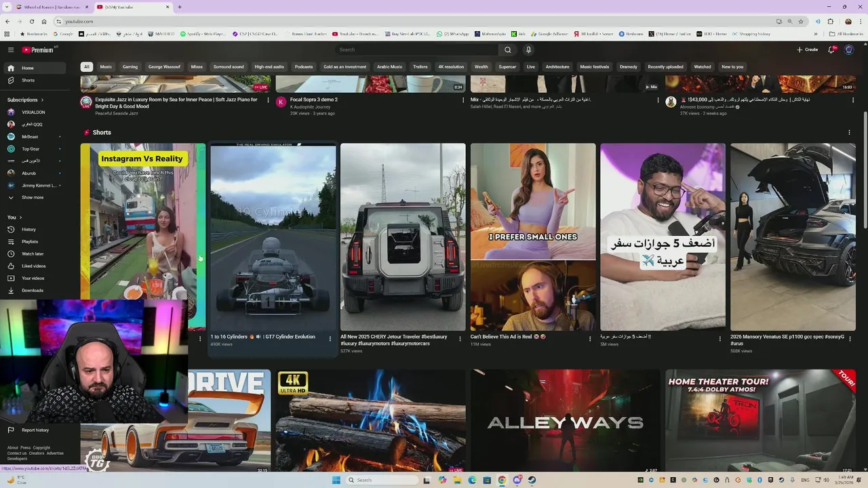Viewport: 868px width, 488px height.
Task: Click the YouTube Premium logo
Action: pos(38,49)
